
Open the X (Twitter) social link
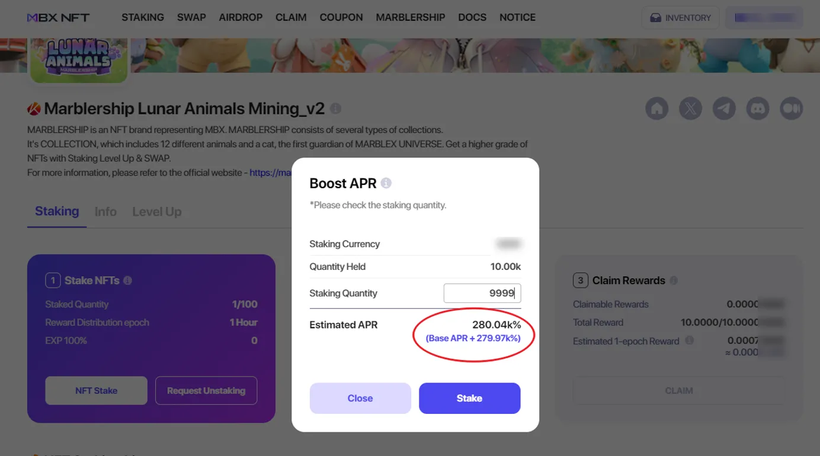point(690,108)
